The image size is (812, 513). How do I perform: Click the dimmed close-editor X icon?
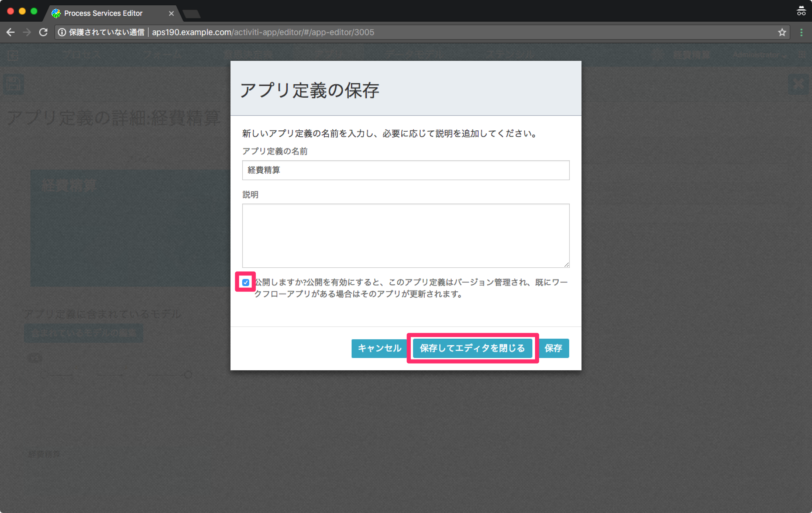pyautogui.click(x=798, y=84)
